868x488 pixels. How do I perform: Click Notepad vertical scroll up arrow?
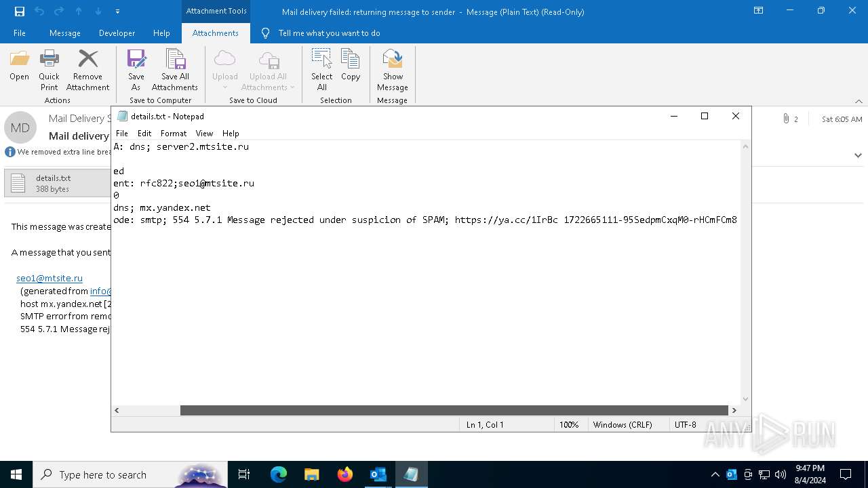[746, 146]
